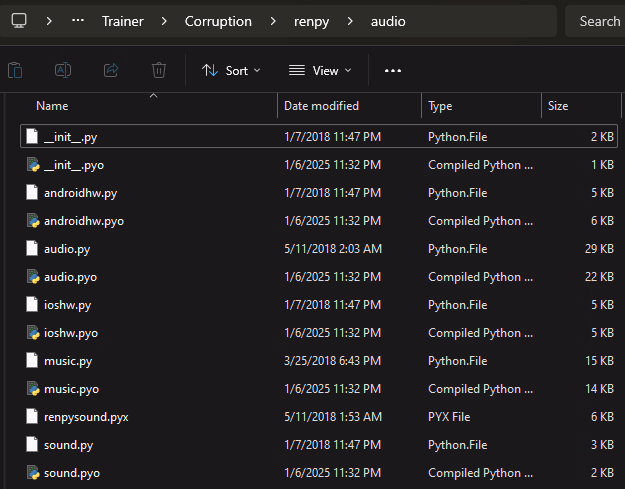625x489 pixels.
Task: Click the 15 KB size cell
Action: (599, 361)
